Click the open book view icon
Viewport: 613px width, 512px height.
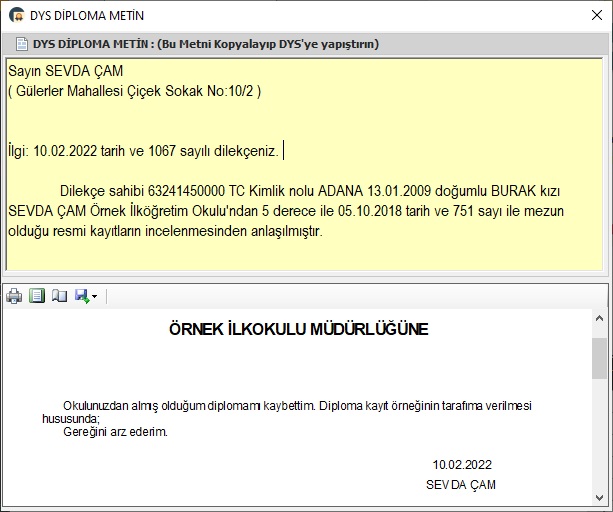[x=59, y=296]
